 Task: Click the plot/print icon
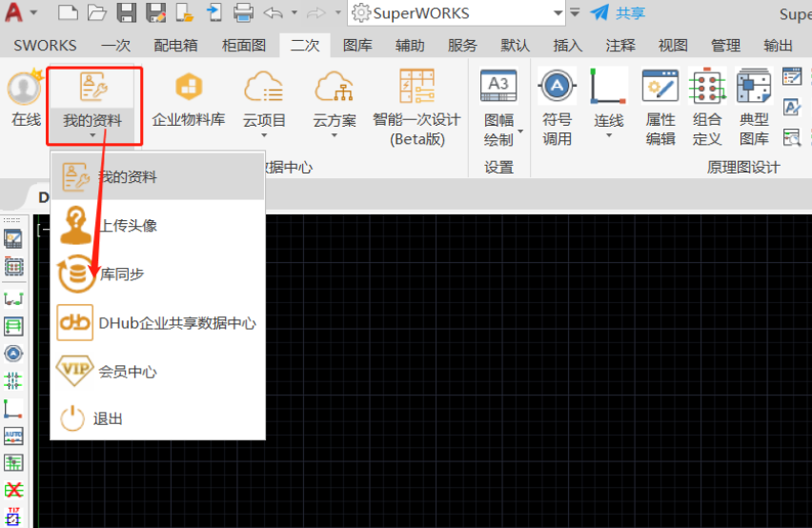point(243,12)
